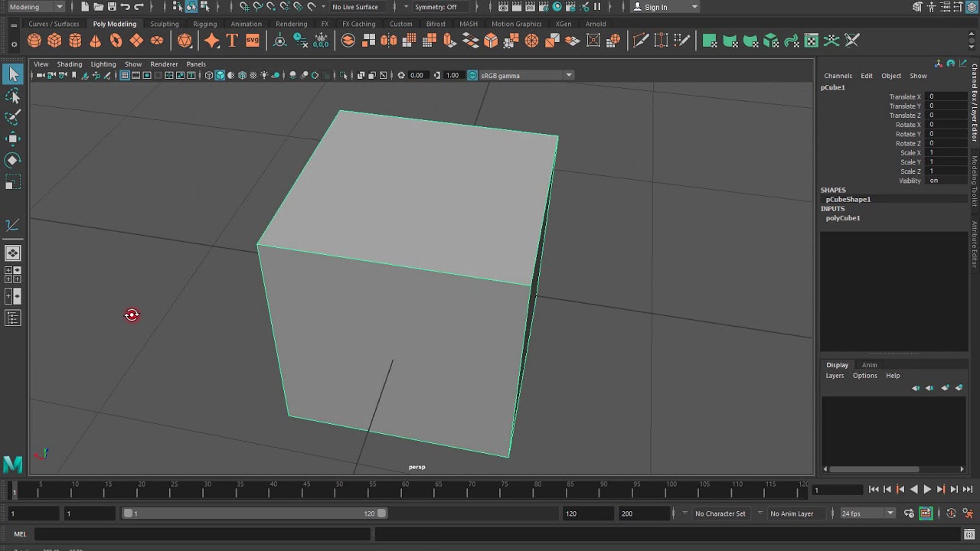Open the viewport Panels menu
980x551 pixels.
coord(196,64)
